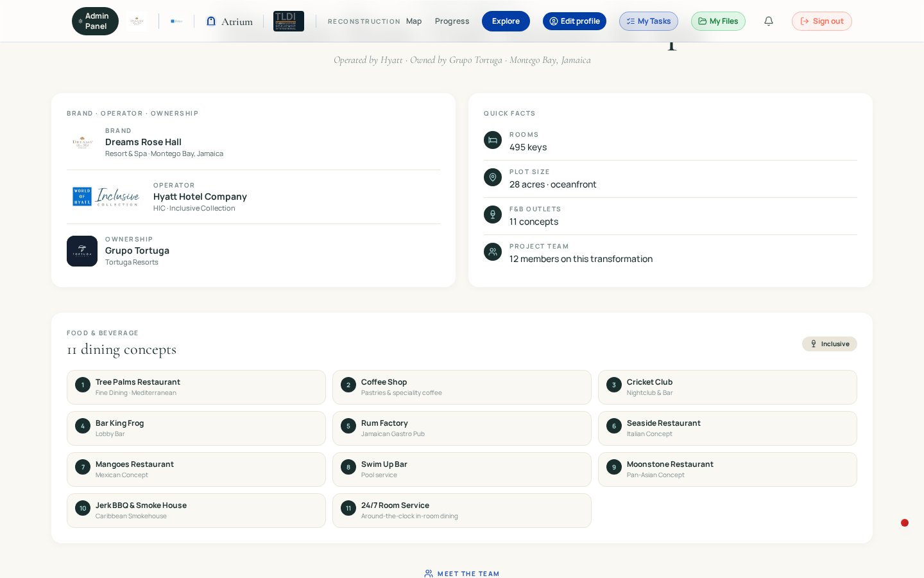This screenshot has width=924, height=578.
Task: Click the Dreams resort logo in header
Action: [x=137, y=21]
